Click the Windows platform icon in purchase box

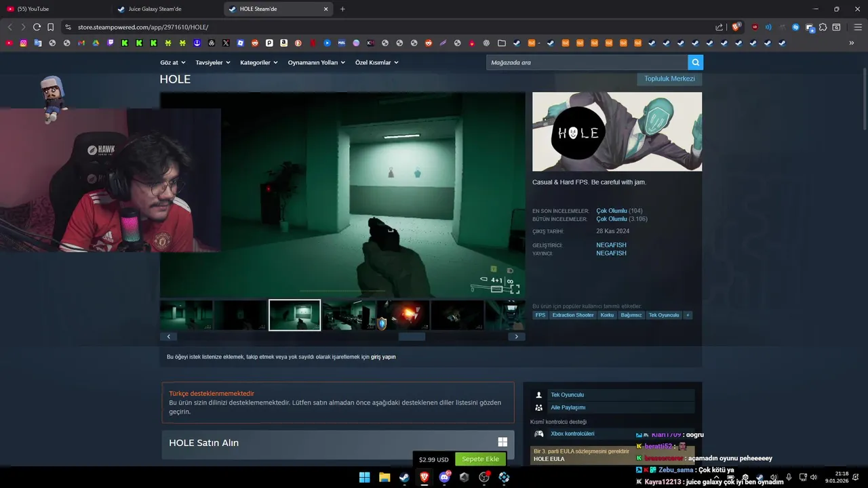point(502,442)
